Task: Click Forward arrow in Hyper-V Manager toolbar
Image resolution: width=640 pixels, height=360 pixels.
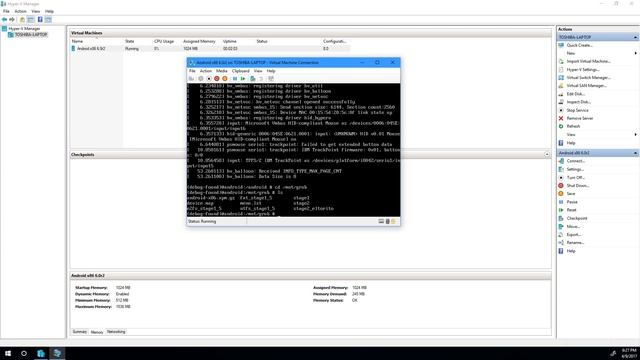Action: (x=12, y=19)
